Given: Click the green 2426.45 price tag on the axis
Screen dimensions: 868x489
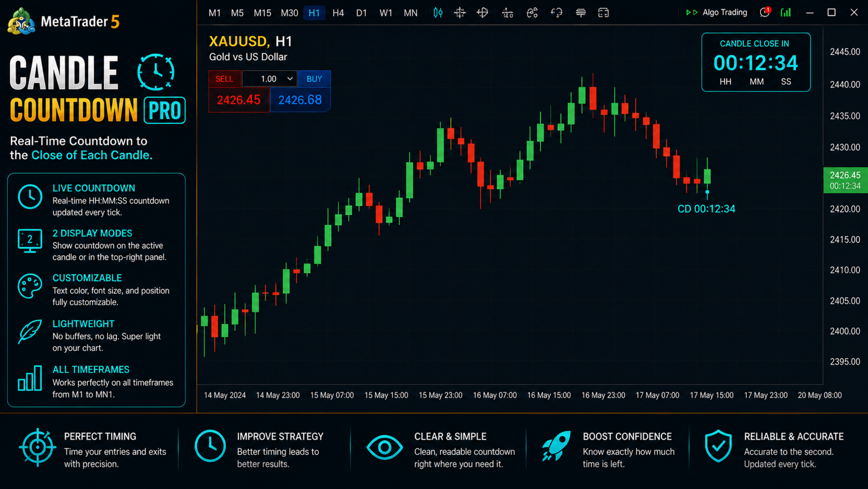Looking at the screenshot, I should pos(845,180).
